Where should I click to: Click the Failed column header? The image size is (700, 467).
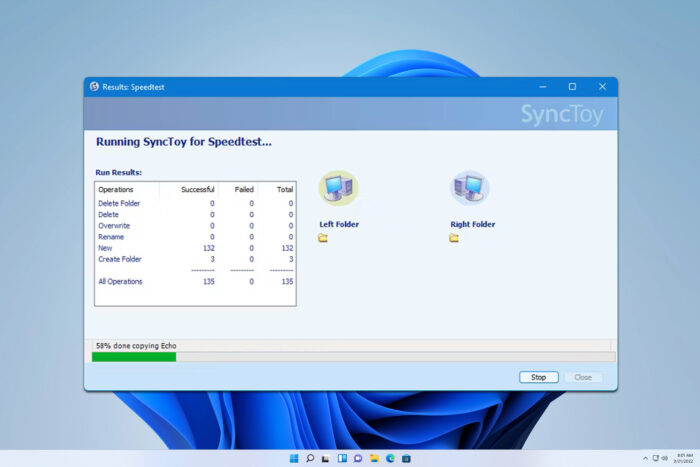click(244, 190)
